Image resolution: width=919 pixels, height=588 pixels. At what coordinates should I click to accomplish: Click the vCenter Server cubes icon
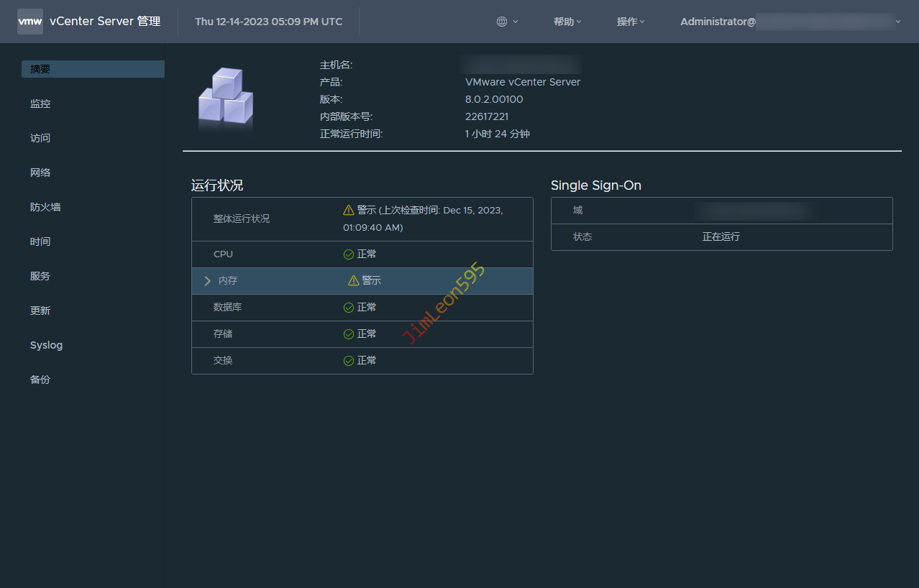click(x=226, y=98)
